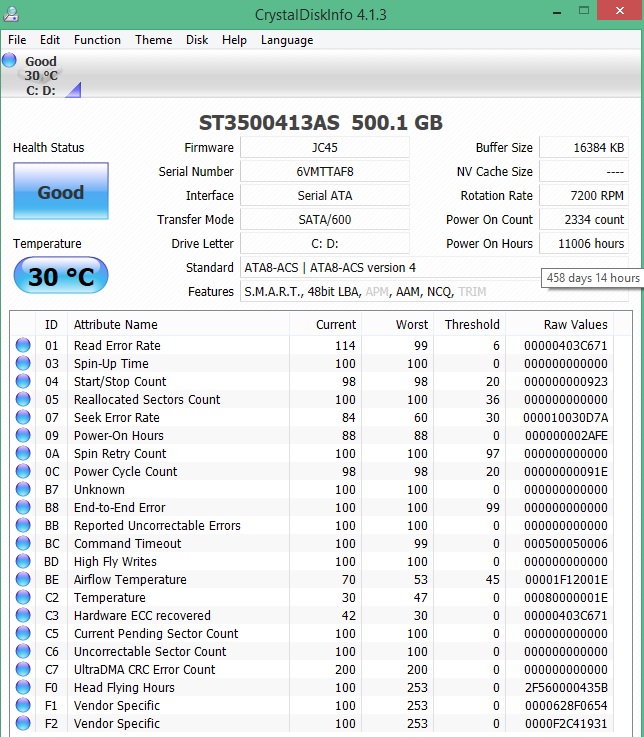The height and width of the screenshot is (737, 644).
Task: Click the Current column header
Action: 325,324
